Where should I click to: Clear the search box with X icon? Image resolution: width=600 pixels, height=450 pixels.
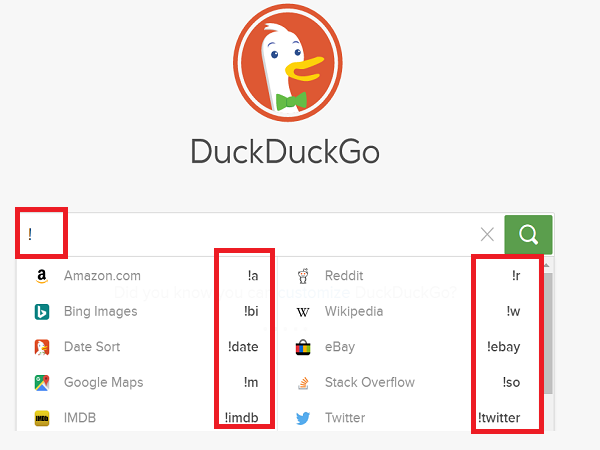coord(487,235)
